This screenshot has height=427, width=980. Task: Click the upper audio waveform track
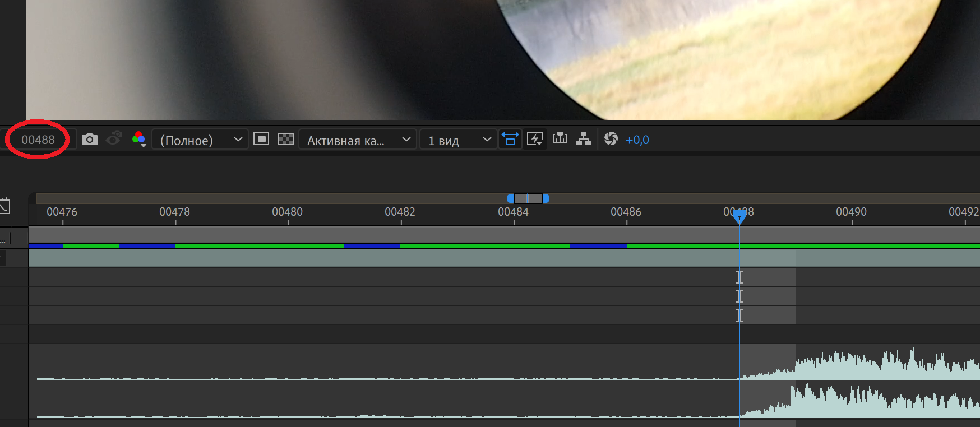(505, 363)
